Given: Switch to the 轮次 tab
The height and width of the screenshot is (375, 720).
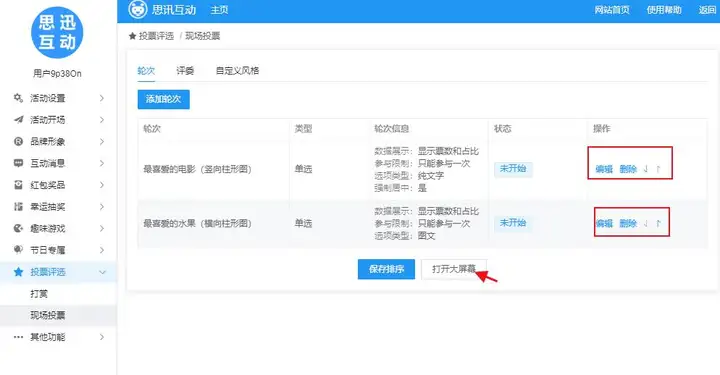Looking at the screenshot, I should click(146, 71).
